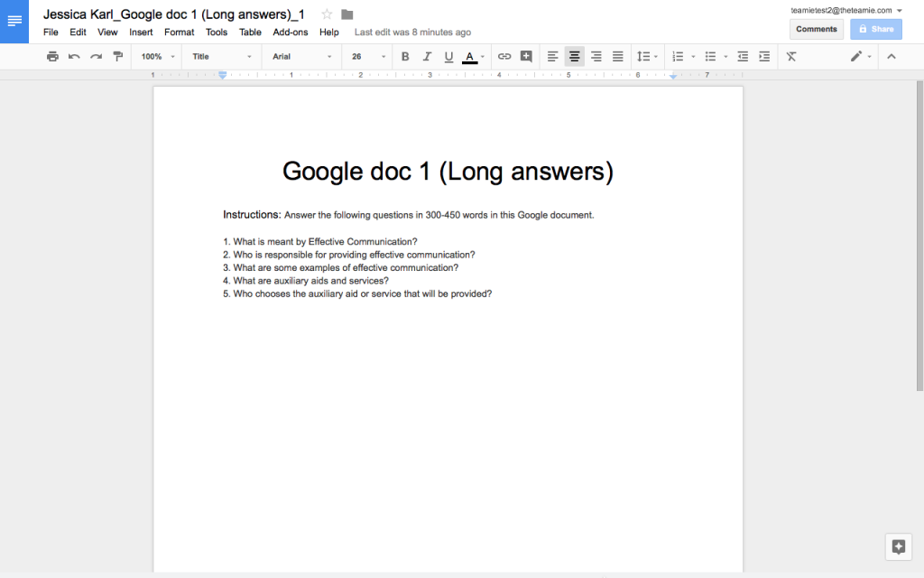The width and height of the screenshot is (924, 578).
Task: Toggle the bulleted list
Action: click(710, 57)
